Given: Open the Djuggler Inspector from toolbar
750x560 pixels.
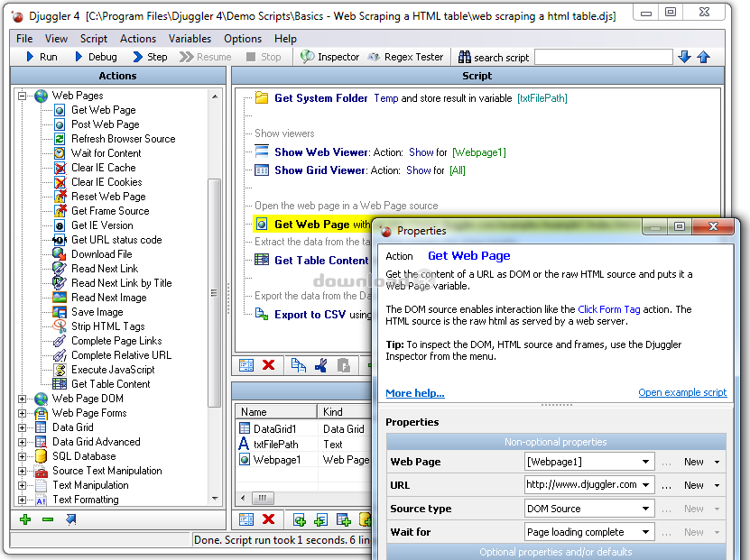Looking at the screenshot, I should coord(329,57).
